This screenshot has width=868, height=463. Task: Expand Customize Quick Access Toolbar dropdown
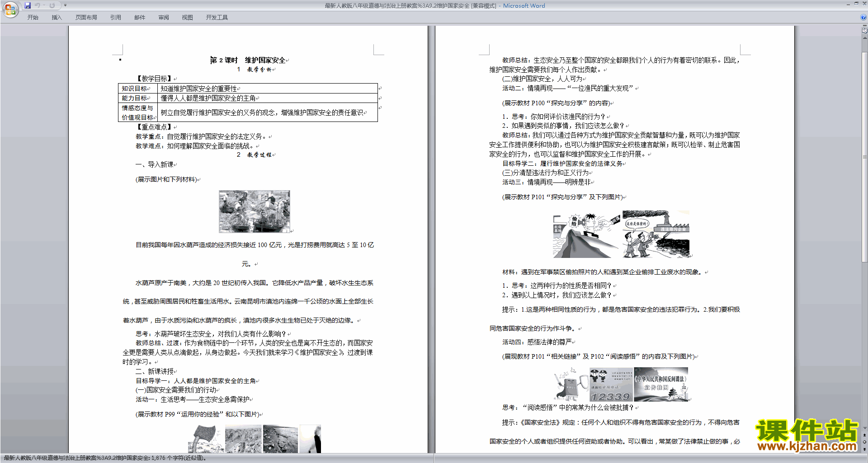click(x=65, y=5)
